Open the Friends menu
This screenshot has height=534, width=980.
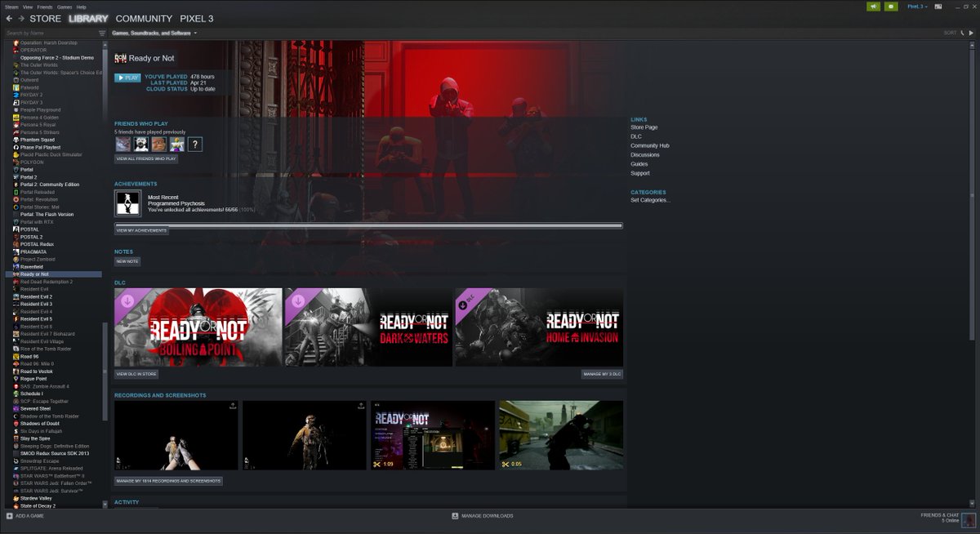click(x=44, y=7)
